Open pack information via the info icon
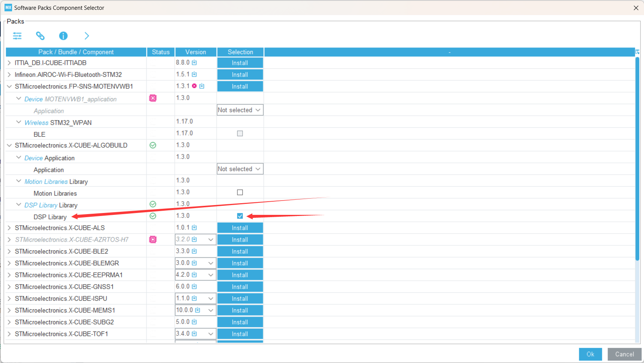This screenshot has height=363, width=644. (63, 36)
